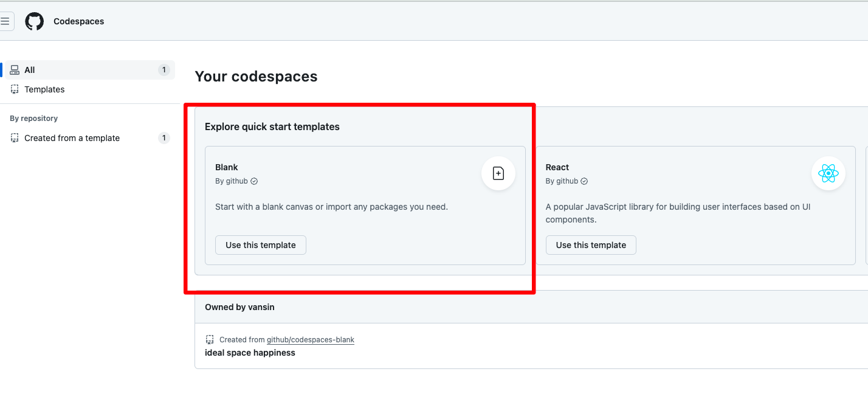
Task: Click the GitHub Octocat logo
Action: tap(35, 21)
